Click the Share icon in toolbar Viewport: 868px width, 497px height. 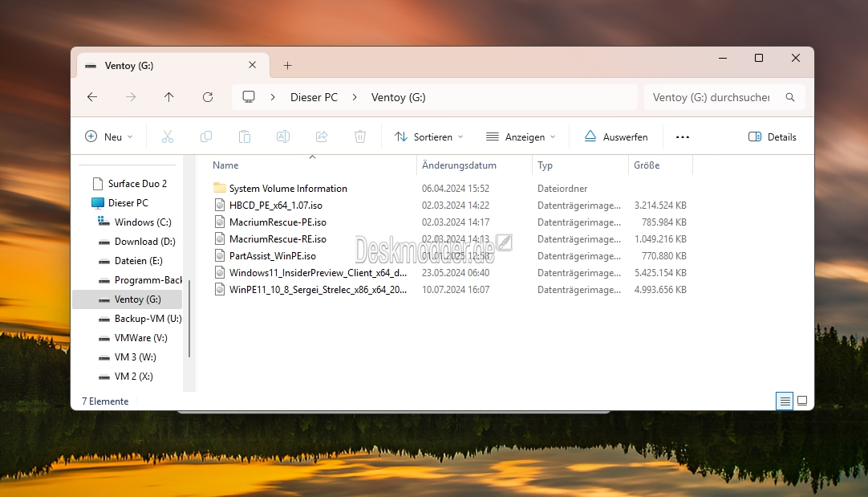pos(322,136)
